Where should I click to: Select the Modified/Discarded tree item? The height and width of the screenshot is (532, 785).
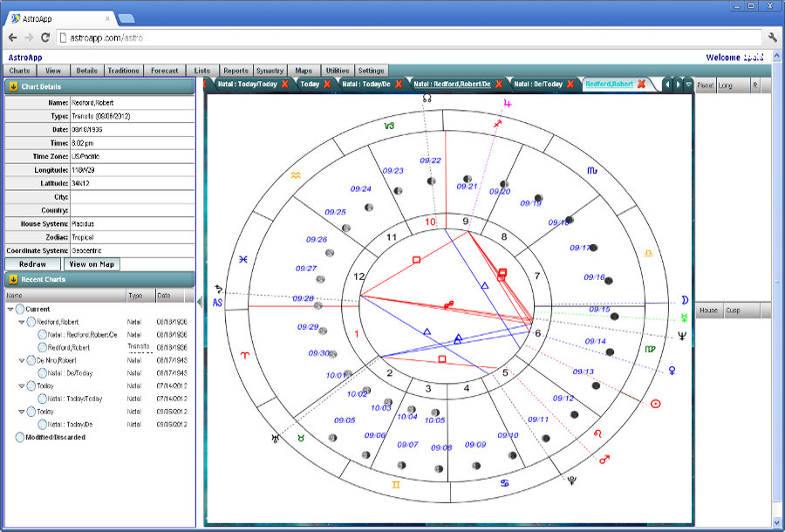click(55, 437)
